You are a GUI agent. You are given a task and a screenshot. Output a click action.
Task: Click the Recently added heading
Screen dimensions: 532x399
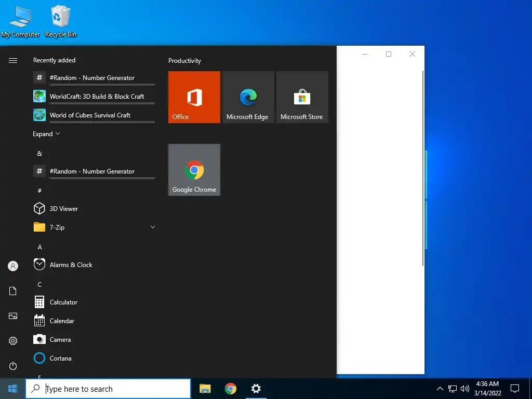coord(54,60)
